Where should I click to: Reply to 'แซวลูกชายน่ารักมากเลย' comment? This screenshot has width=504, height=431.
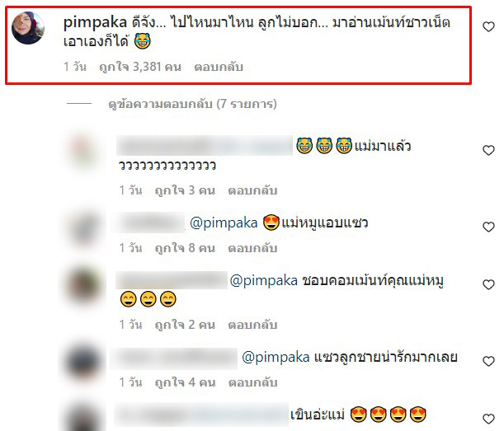point(252,382)
